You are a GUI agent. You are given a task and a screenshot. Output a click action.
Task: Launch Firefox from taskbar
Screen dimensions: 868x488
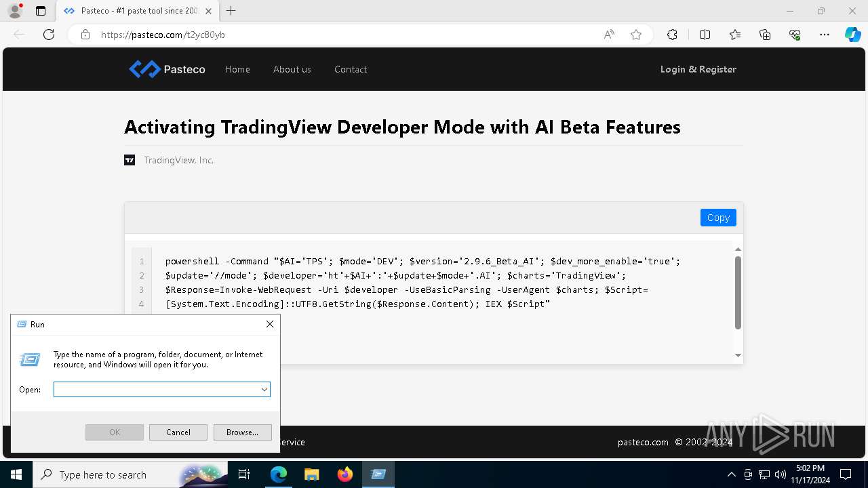345,474
